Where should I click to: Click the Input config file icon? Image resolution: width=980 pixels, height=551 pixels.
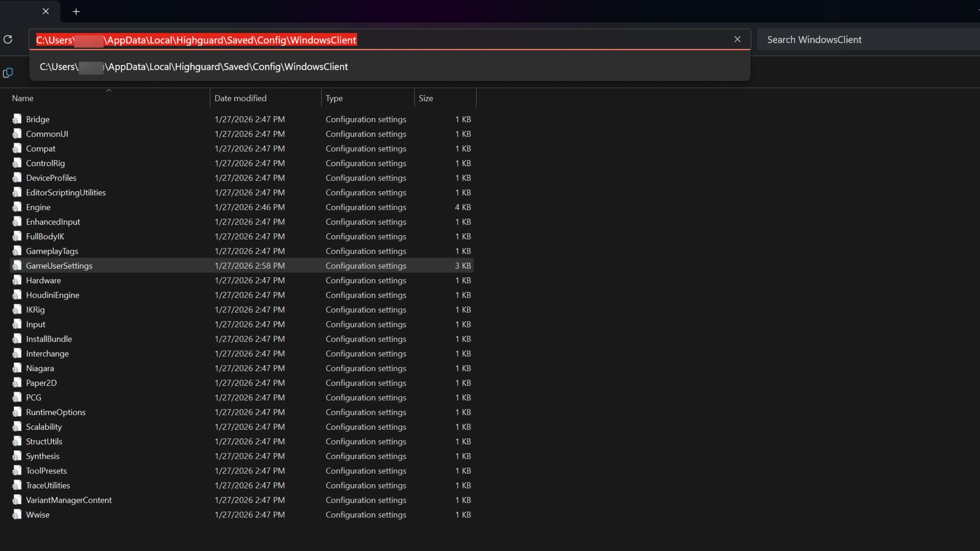[x=17, y=324]
